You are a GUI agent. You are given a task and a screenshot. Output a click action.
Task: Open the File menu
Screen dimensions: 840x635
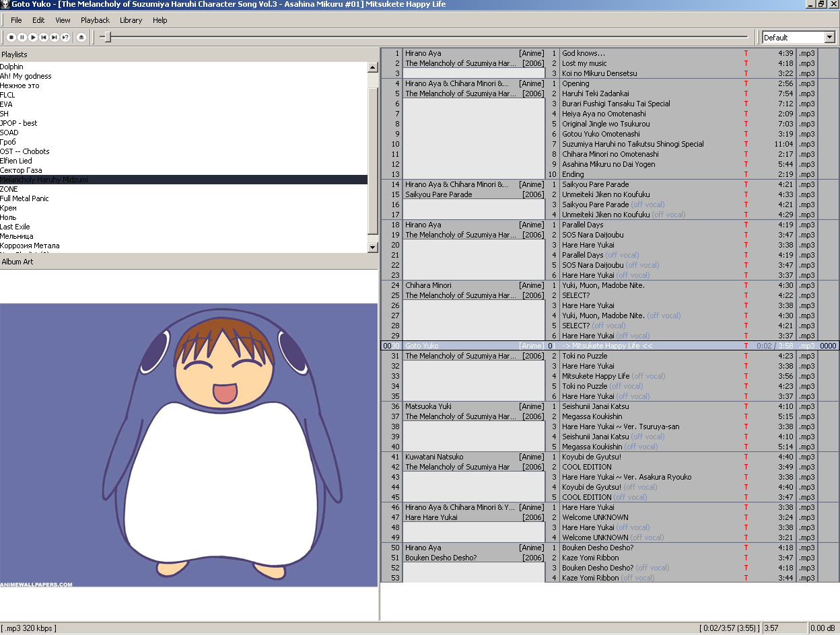pos(16,20)
